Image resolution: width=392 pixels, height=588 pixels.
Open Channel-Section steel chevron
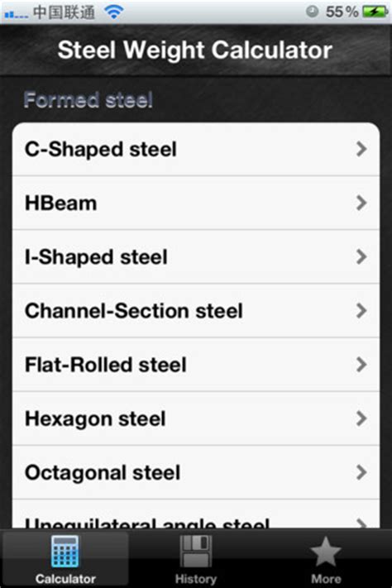tap(361, 310)
